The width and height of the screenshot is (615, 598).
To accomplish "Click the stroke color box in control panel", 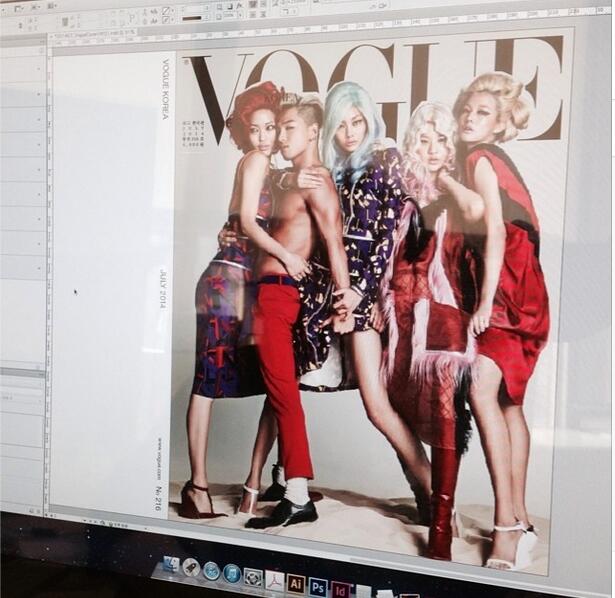I will 167,20.
